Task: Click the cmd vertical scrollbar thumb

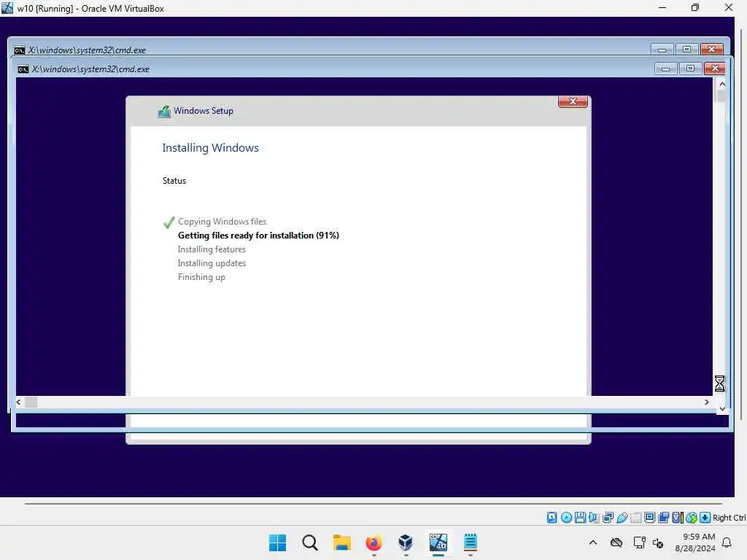Action: pyautogui.click(x=721, y=96)
